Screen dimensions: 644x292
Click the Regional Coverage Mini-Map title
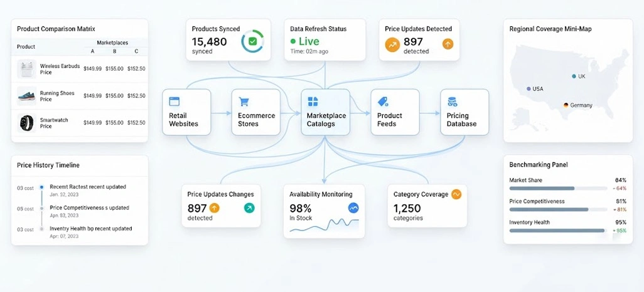(550, 29)
